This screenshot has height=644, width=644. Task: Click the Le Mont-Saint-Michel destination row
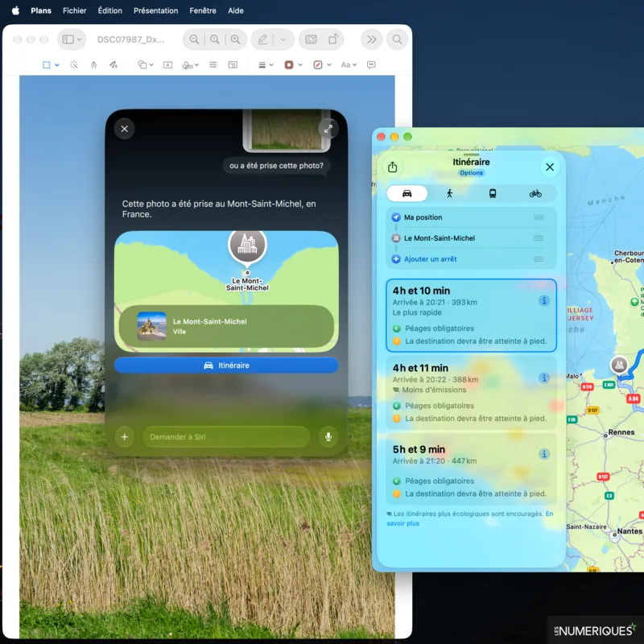coord(471,238)
